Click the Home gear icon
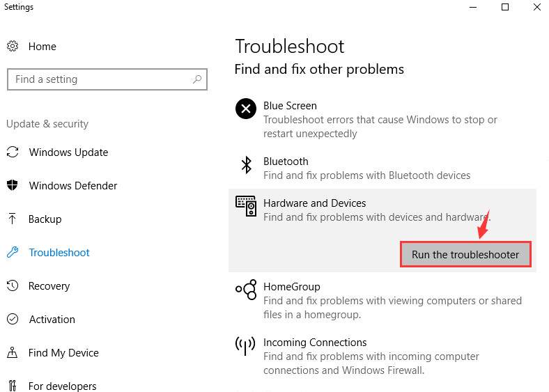 point(13,46)
